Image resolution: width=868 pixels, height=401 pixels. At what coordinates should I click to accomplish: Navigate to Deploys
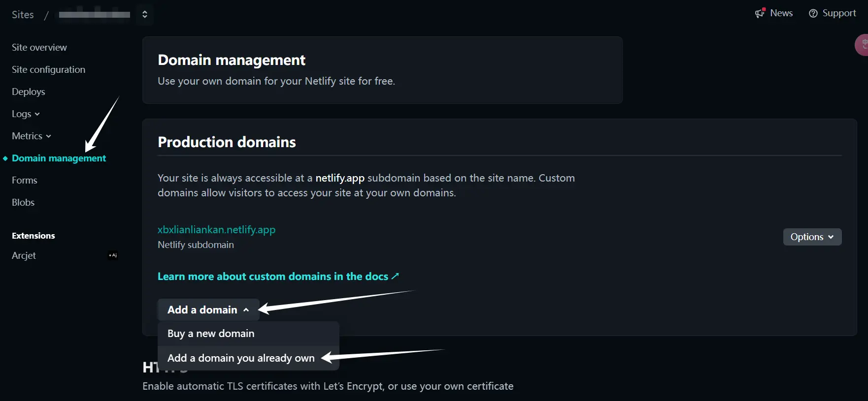tap(29, 92)
